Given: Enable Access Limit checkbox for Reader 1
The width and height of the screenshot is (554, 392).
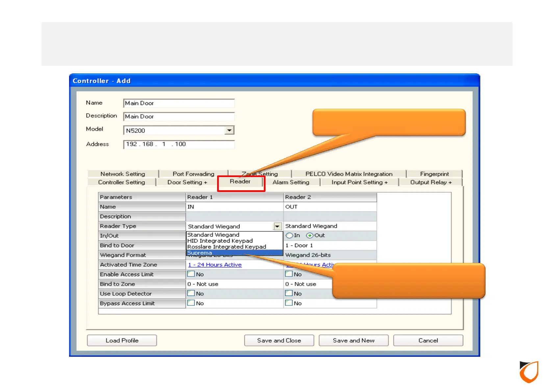Looking at the screenshot, I should (x=191, y=274).
